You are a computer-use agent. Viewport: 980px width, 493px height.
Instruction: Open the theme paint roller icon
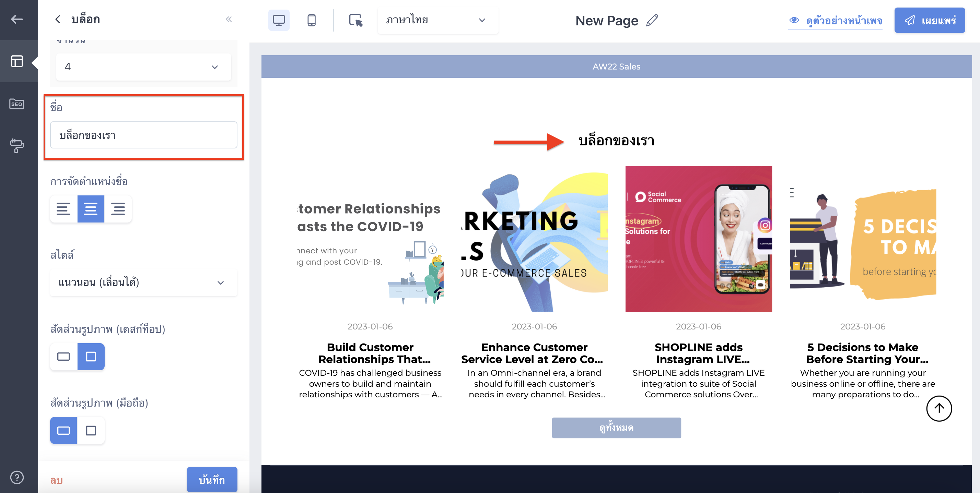coord(17,146)
